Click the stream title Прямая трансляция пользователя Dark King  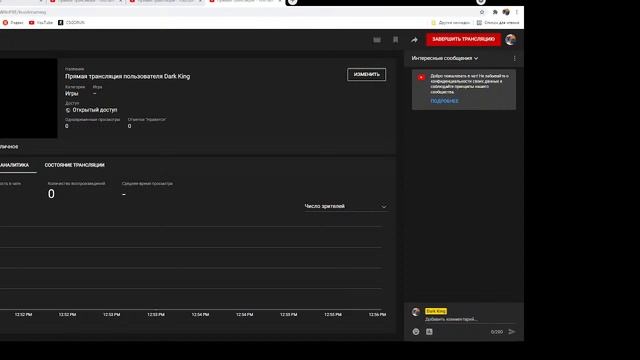127,76
